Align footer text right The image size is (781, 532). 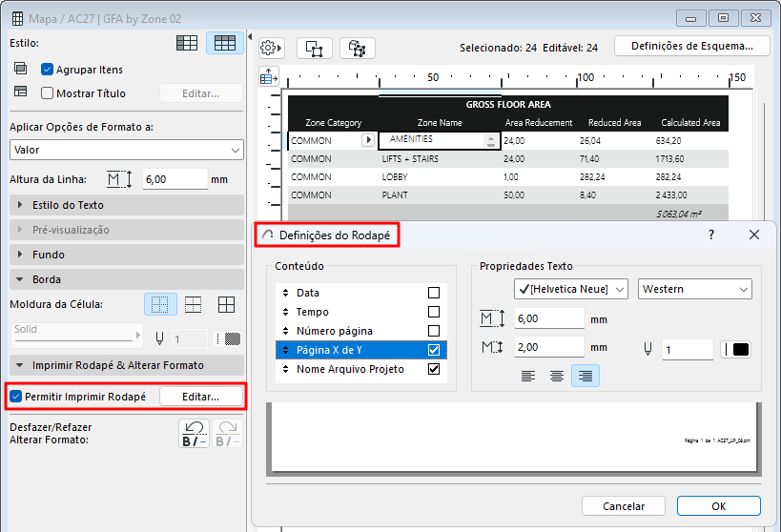coord(586,376)
